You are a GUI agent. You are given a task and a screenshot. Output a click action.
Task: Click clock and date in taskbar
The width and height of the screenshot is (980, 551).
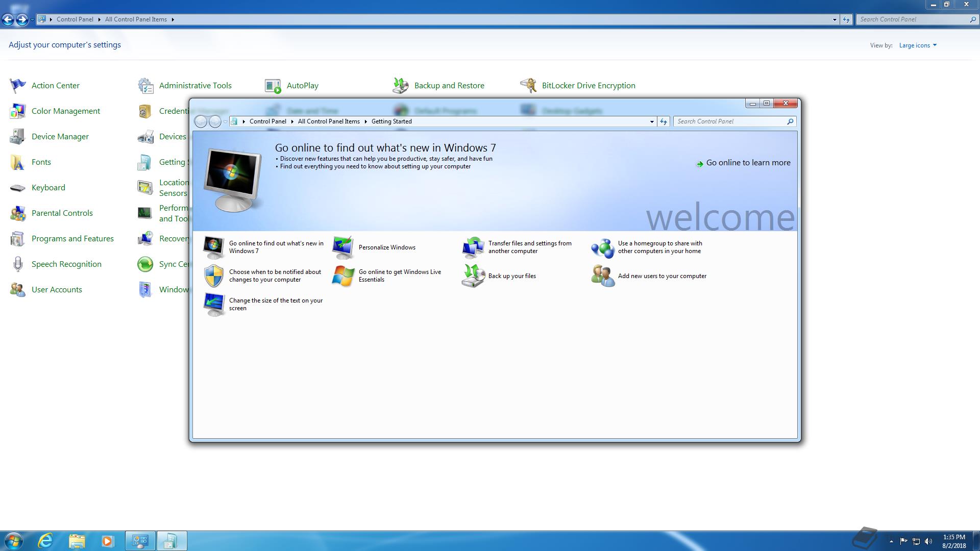click(x=954, y=541)
